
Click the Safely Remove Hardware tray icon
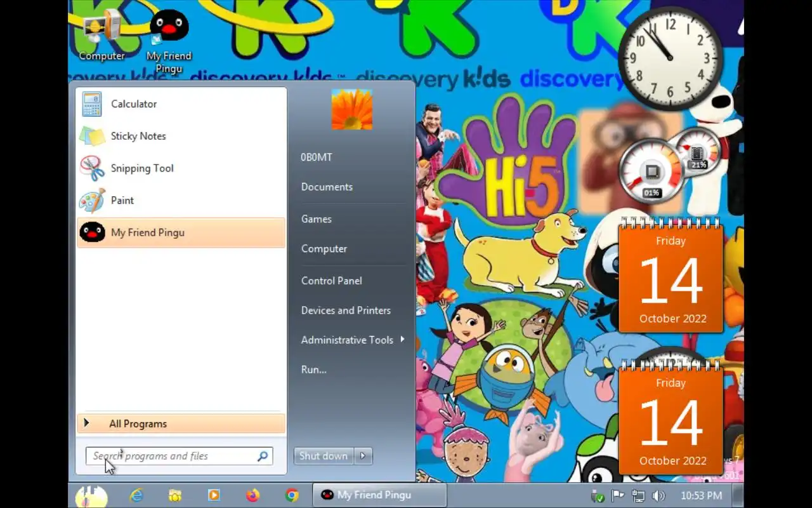click(x=597, y=496)
